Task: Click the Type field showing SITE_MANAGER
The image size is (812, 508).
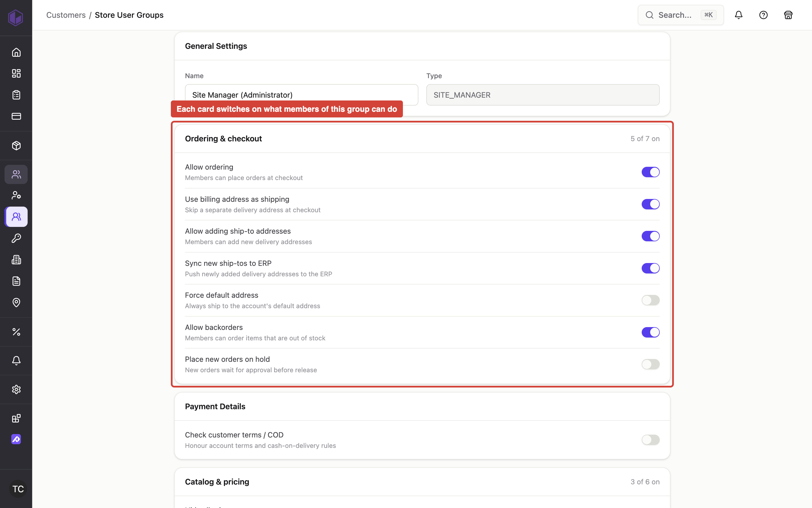Action: pos(542,95)
